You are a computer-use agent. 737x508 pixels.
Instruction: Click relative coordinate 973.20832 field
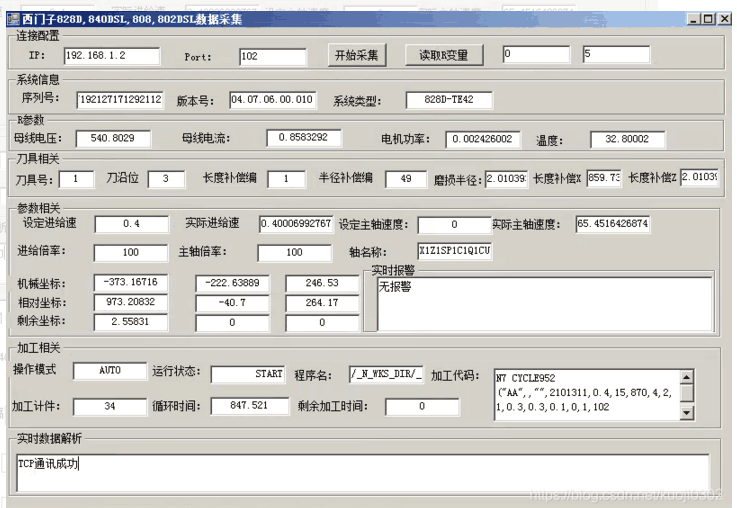[131, 303]
